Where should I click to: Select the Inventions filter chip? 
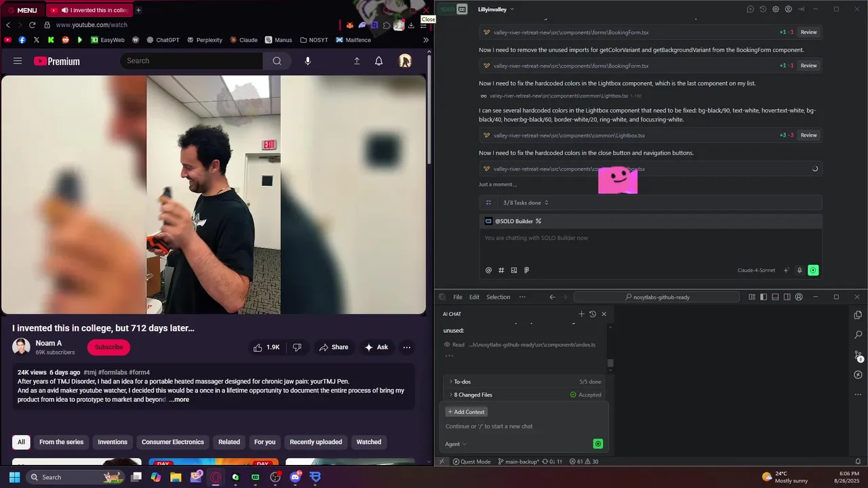[113, 442]
